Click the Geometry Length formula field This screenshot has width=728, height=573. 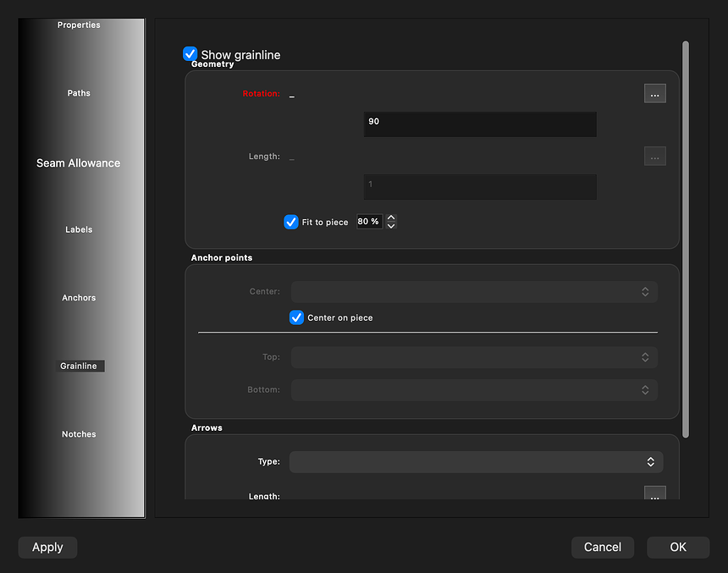tap(480, 187)
